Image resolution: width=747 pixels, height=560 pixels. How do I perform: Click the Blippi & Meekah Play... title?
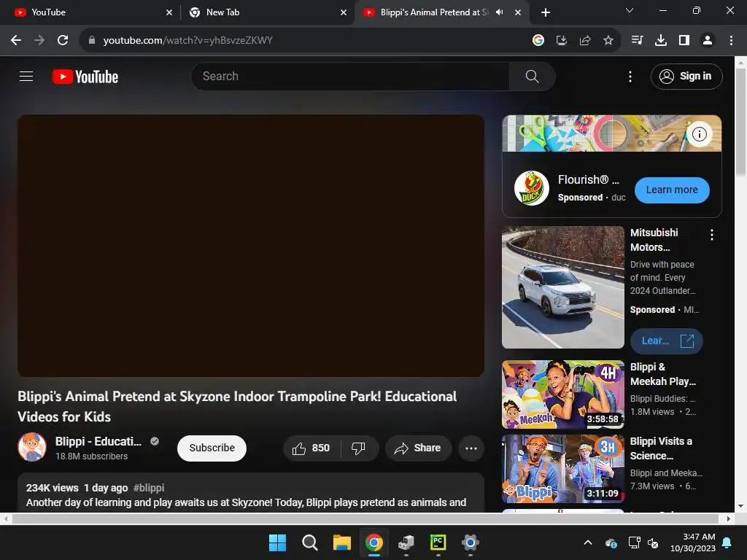[x=662, y=374]
